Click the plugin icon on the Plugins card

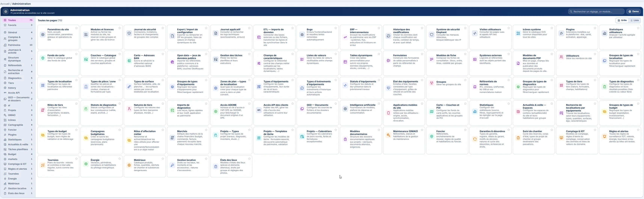point(561,33)
